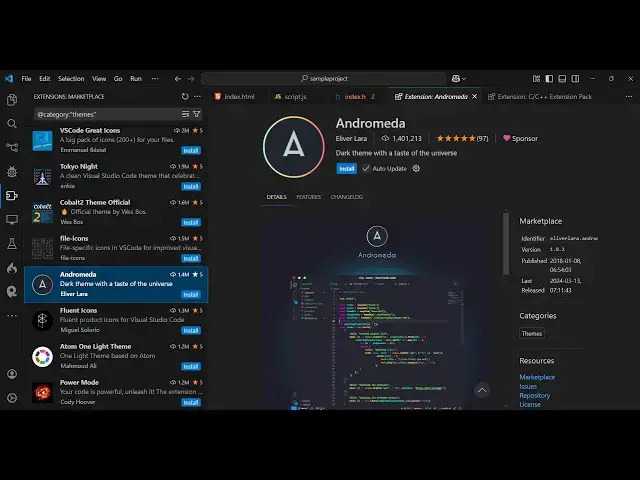Screen dimensions: 640x480
Task: Show additional views ellipsis in activity bar
Action: pos(12,316)
